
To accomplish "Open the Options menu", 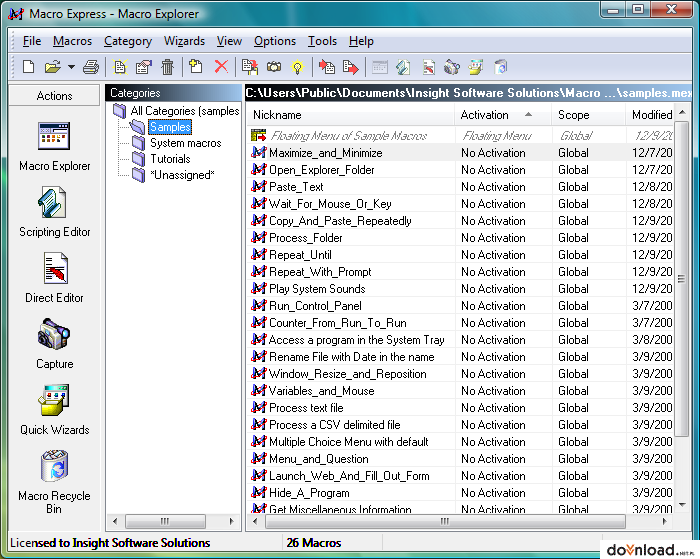I will coord(275,41).
